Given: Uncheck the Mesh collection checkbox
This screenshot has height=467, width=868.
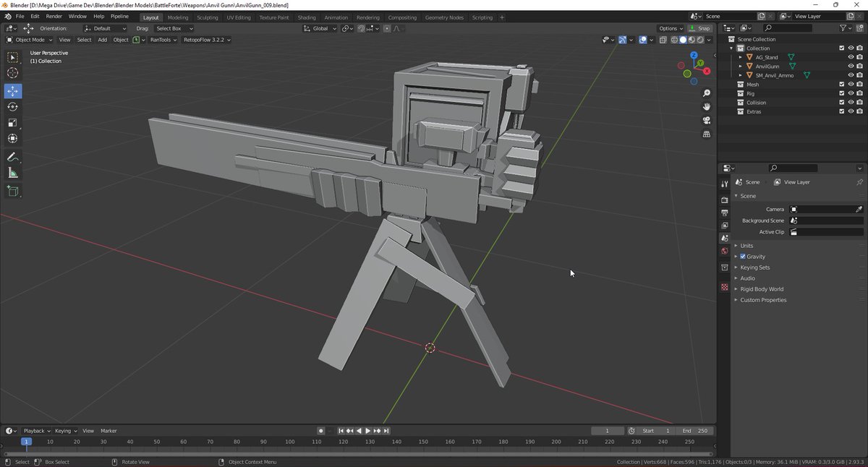Looking at the screenshot, I should (x=841, y=85).
